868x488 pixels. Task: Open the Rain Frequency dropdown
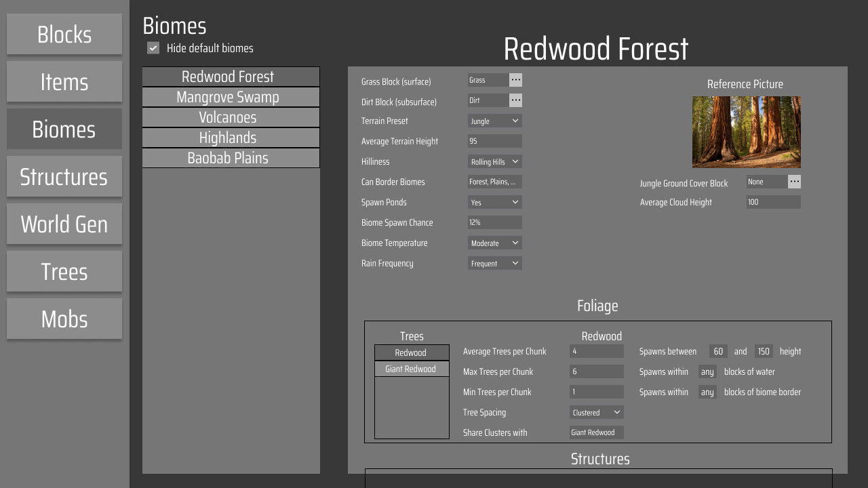494,263
